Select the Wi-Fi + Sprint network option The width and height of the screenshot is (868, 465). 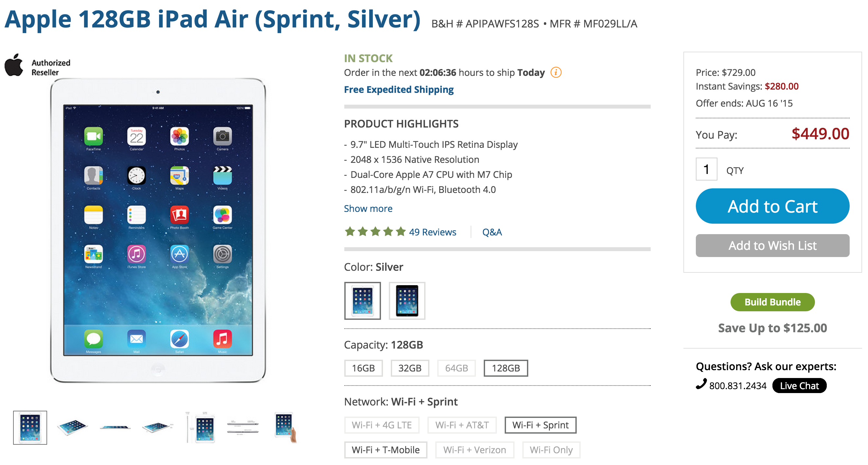pos(540,424)
